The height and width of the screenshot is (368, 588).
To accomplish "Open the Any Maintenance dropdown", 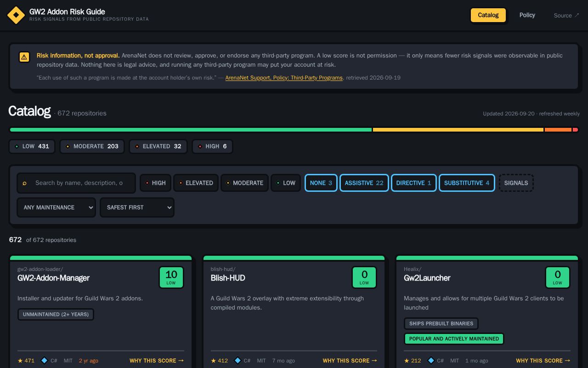I will pyautogui.click(x=57, y=207).
